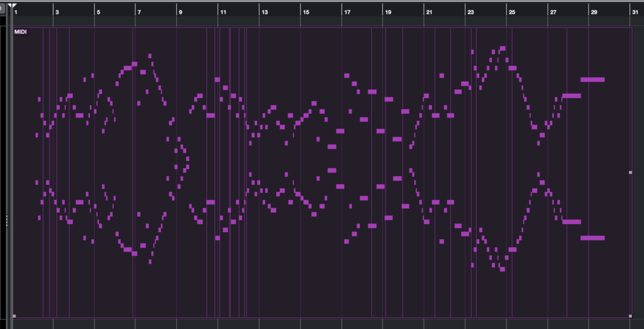Click the bottom-left handle of the MIDI part
Viewport: 644px width, 329px height.
14,316
